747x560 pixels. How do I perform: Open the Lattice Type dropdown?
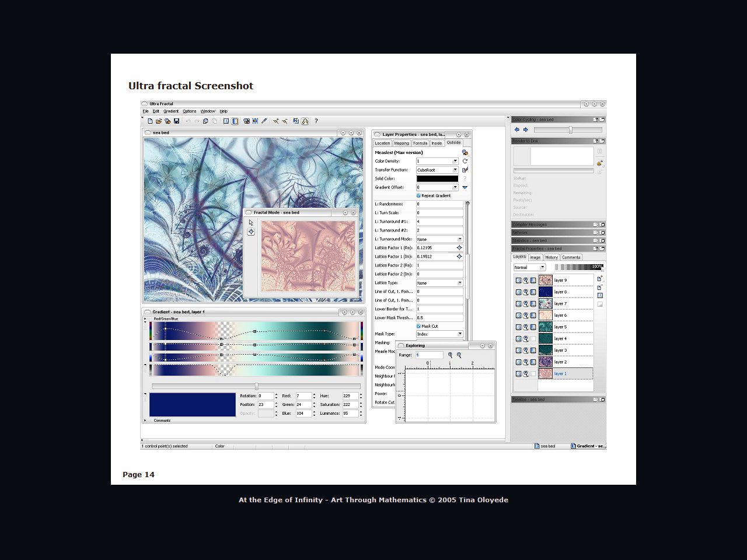coord(459,283)
